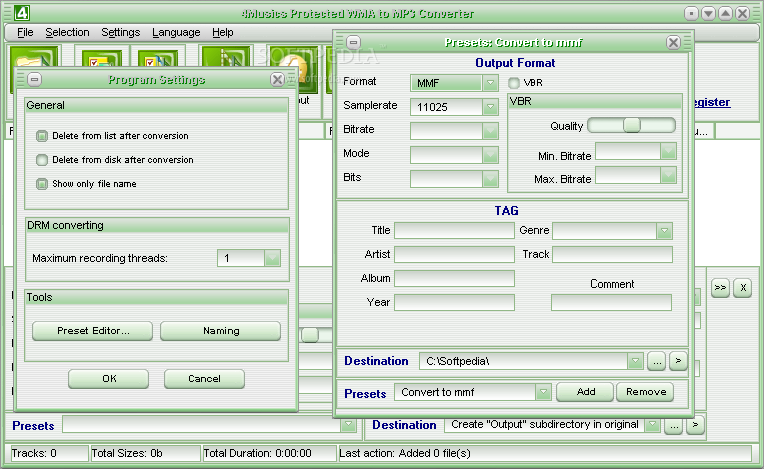The height and width of the screenshot is (469, 764).
Task: Click the Register link
Action: click(x=710, y=102)
